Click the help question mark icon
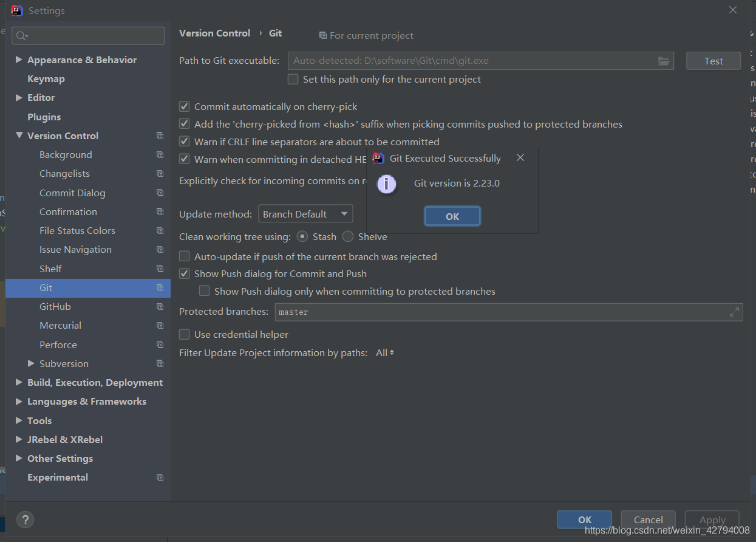Image resolution: width=756 pixels, height=542 pixels. (25, 520)
